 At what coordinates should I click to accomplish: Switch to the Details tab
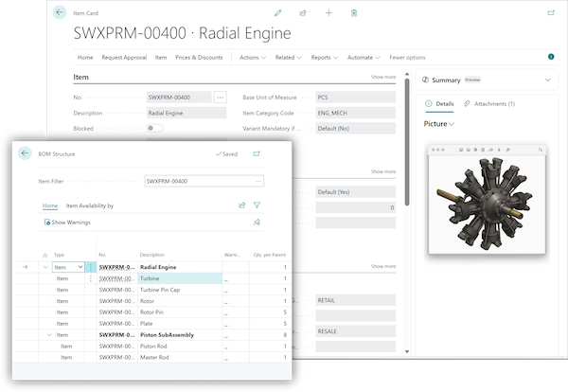439,104
